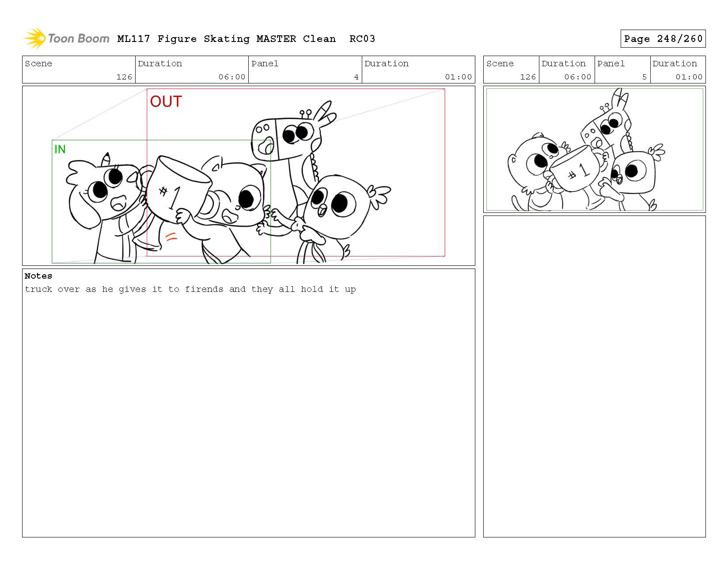Click the panel 5 storyboard drawing thumbnail
The height and width of the screenshot is (571, 728).
pyautogui.click(x=594, y=149)
